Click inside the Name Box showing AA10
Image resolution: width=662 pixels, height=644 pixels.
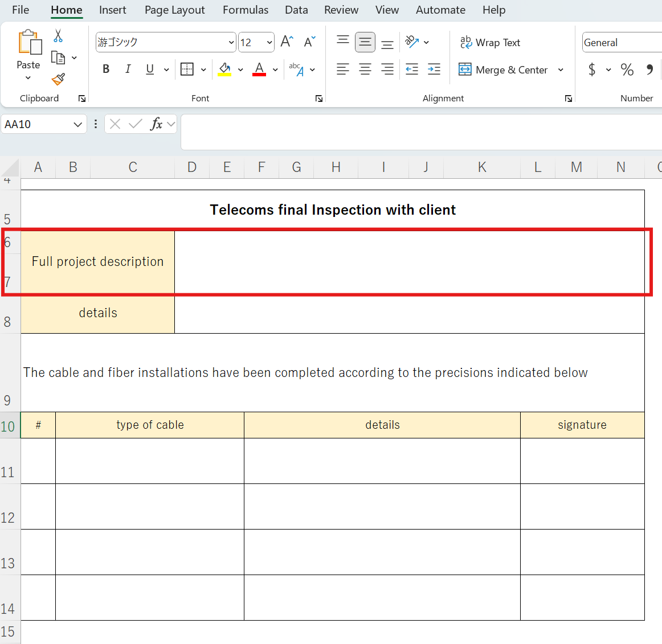tap(37, 124)
